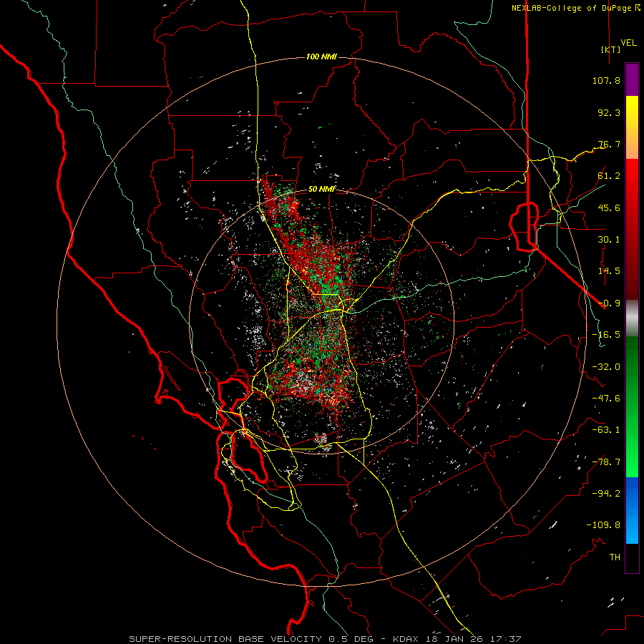The height and width of the screenshot is (644, 644).
Task: Click the -0.9 velocity scale label
Action: [609, 303]
